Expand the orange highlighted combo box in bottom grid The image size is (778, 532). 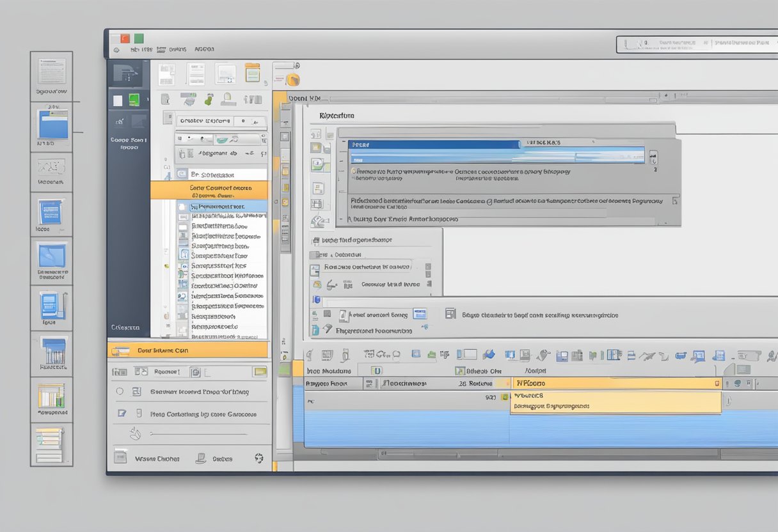(717, 383)
